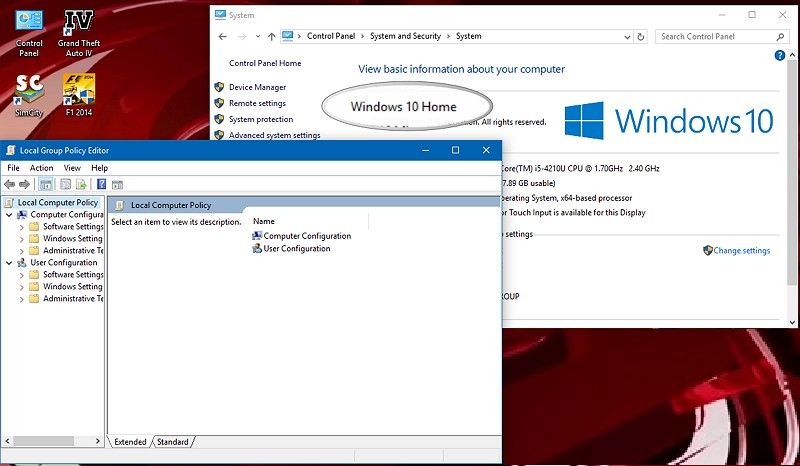The width and height of the screenshot is (800, 466).
Task: Switch to the Standard tab
Action: click(x=172, y=442)
